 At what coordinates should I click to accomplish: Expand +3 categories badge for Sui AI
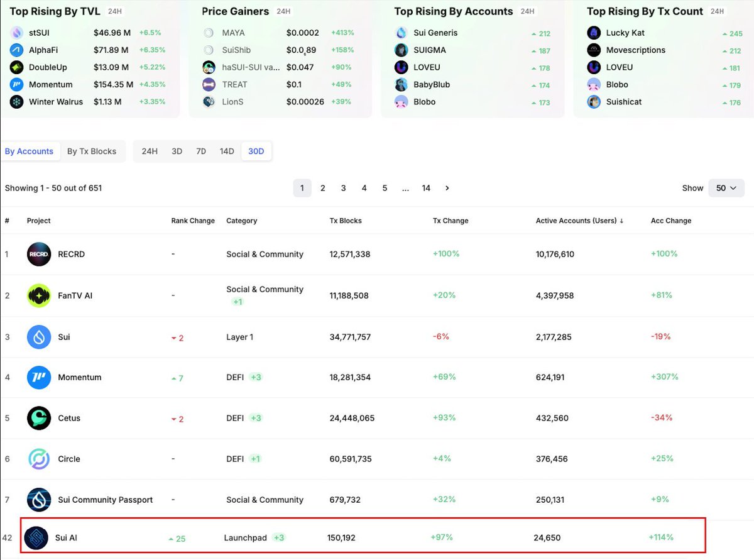279,537
